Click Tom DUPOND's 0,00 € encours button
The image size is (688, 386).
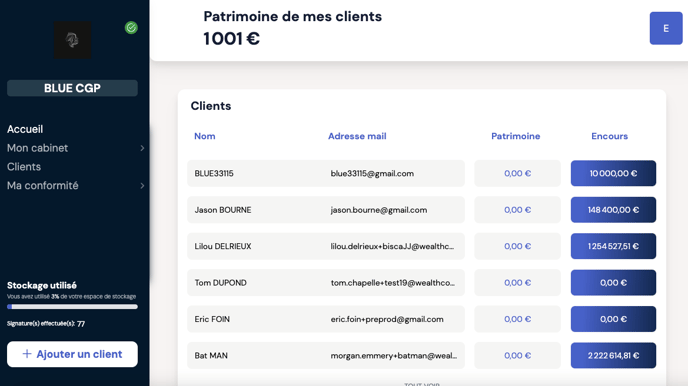click(x=613, y=282)
